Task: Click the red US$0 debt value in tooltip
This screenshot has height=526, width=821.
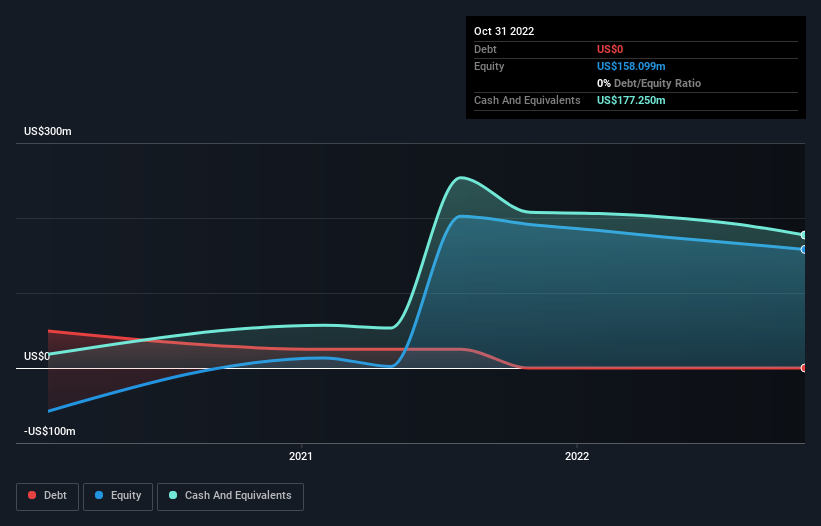Action: (610, 49)
